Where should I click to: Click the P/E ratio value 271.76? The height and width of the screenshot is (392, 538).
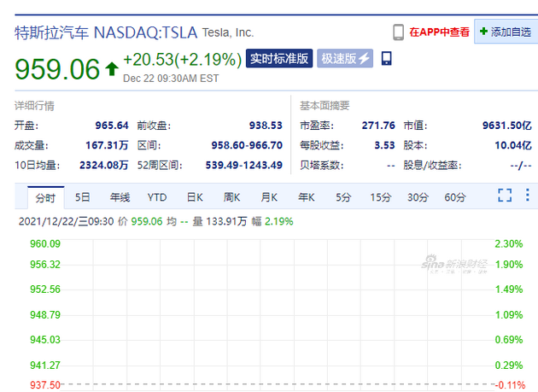(x=378, y=126)
